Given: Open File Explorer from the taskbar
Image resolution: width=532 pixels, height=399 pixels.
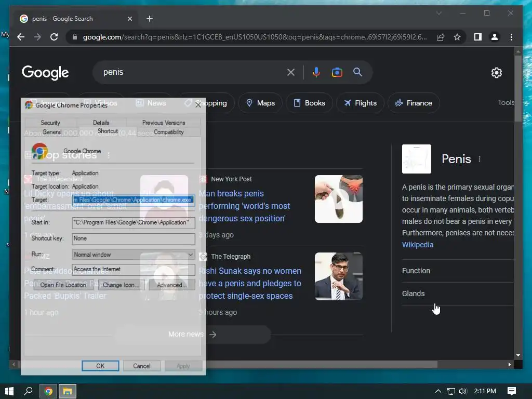Looking at the screenshot, I should 68,391.
